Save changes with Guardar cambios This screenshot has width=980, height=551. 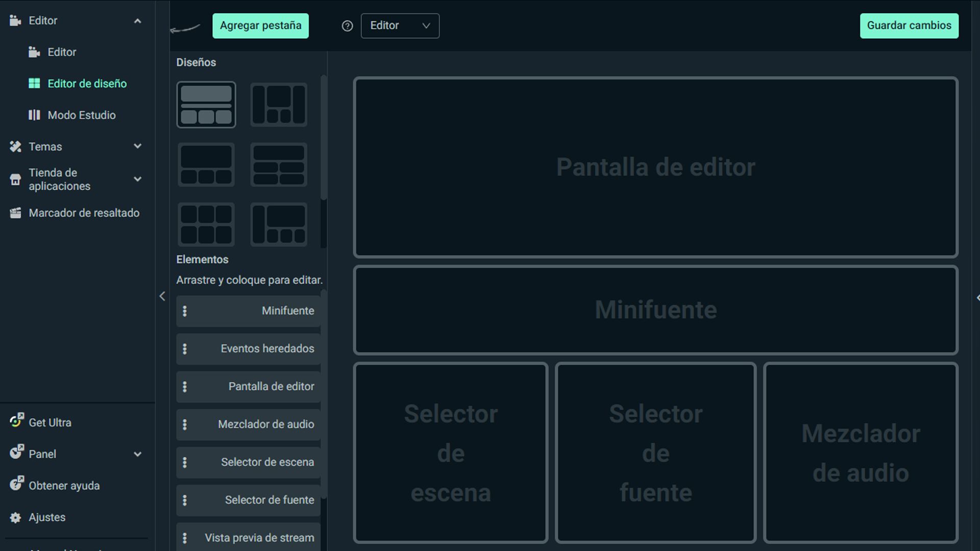coord(909,26)
